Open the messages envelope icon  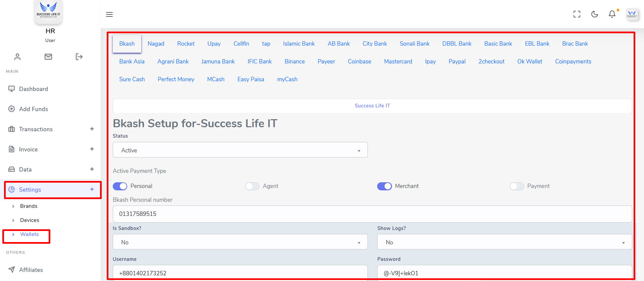pos(48,57)
